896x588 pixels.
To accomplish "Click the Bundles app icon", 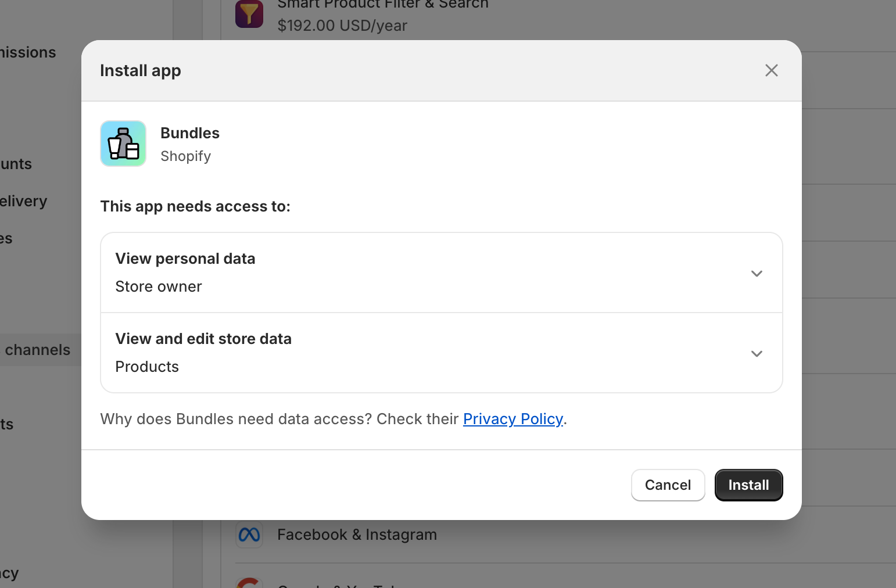I will coord(123,143).
